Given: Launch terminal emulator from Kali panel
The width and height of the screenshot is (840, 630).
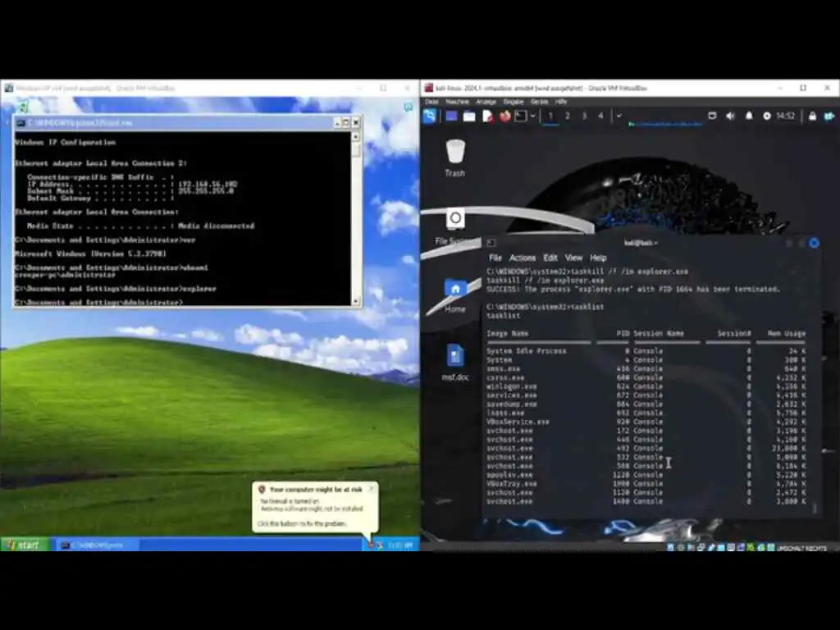Looking at the screenshot, I should pos(521,116).
